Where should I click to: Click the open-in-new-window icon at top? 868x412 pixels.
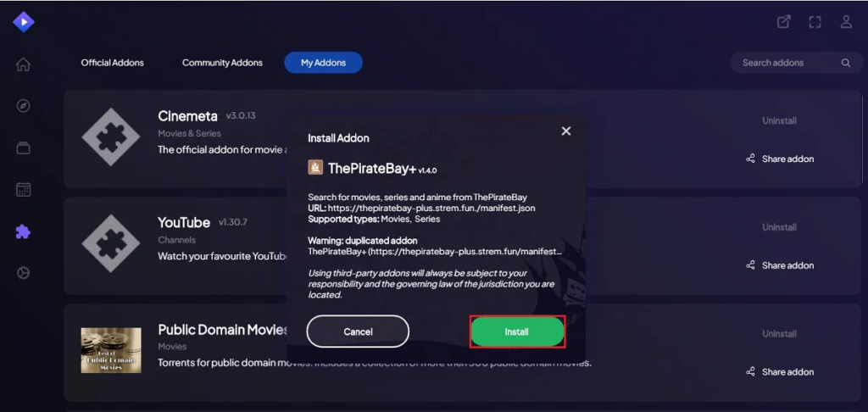tap(784, 21)
